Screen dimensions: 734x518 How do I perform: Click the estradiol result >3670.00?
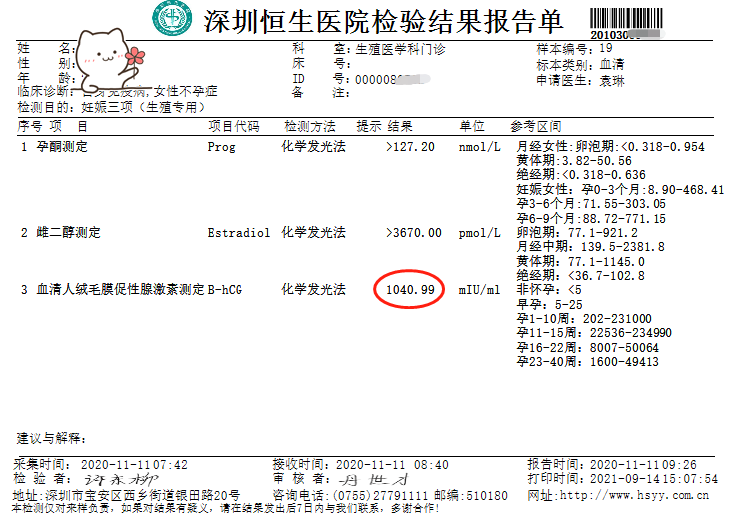click(414, 233)
